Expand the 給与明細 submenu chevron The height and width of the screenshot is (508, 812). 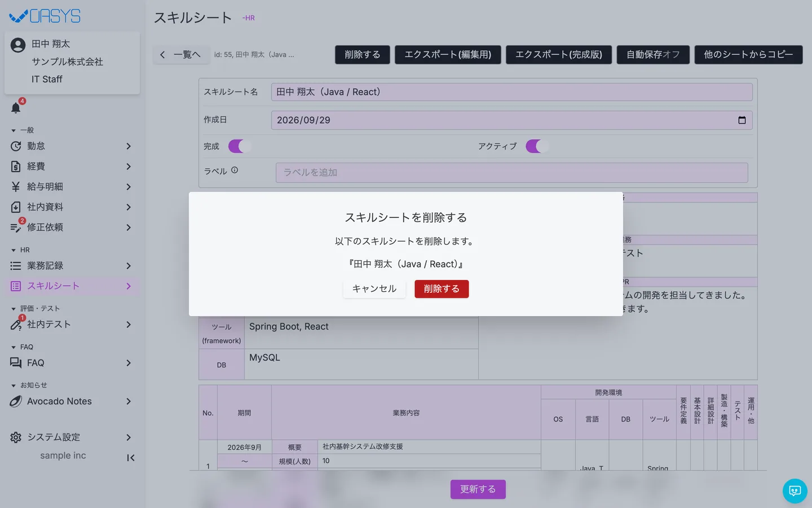129,187
